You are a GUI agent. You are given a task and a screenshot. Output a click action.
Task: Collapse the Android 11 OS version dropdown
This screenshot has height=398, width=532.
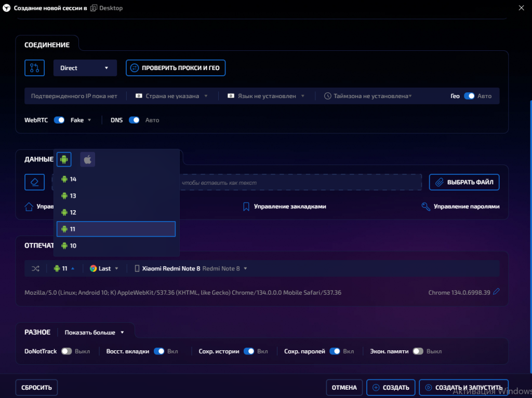click(x=64, y=268)
